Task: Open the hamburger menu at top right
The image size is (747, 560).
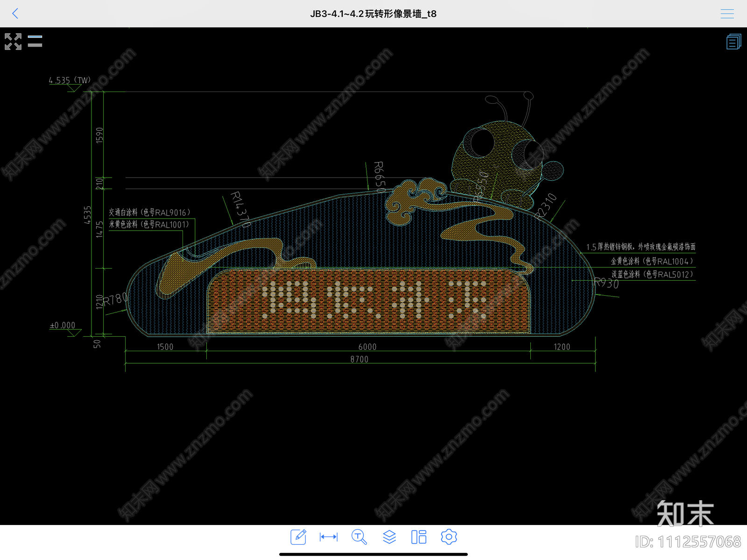Action: tap(727, 14)
